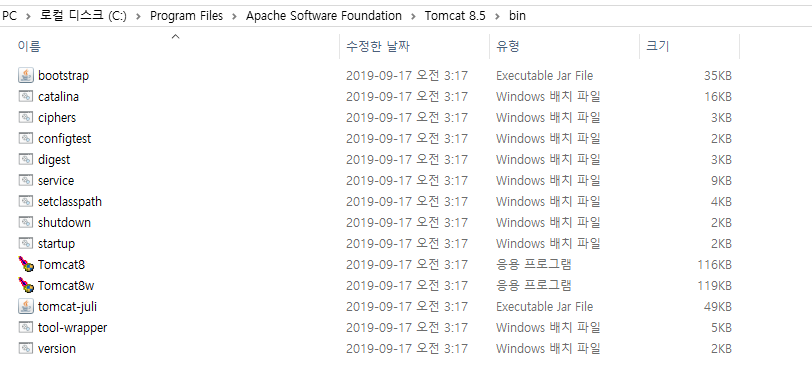The width and height of the screenshot is (812, 378).
Task: Click the sort direction arrow above 이름 column
Action: pos(176,36)
